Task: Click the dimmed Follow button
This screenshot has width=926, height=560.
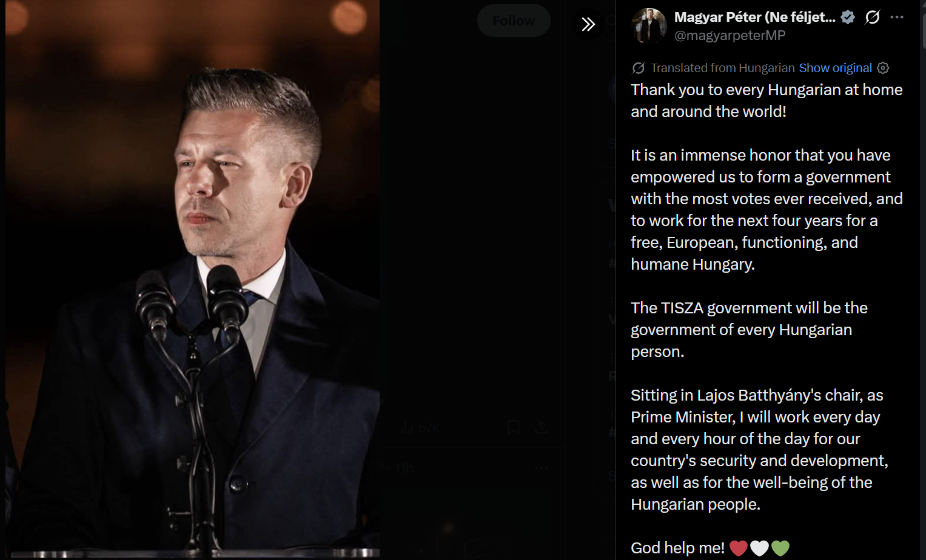Action: pyautogui.click(x=514, y=21)
